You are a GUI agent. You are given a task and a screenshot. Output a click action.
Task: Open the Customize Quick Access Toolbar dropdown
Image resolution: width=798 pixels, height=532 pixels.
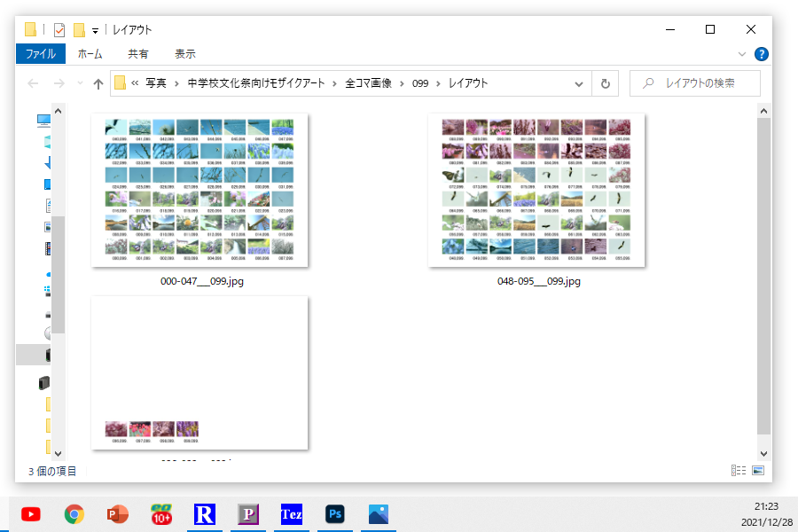coord(95,31)
